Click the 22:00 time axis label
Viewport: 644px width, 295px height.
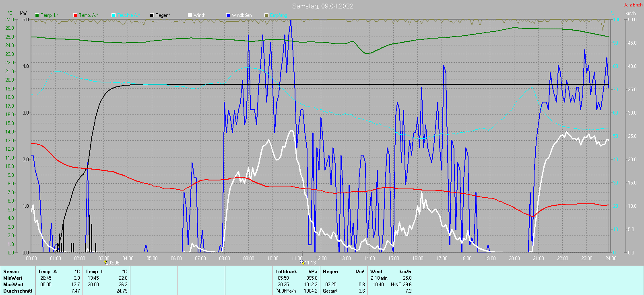(563, 258)
